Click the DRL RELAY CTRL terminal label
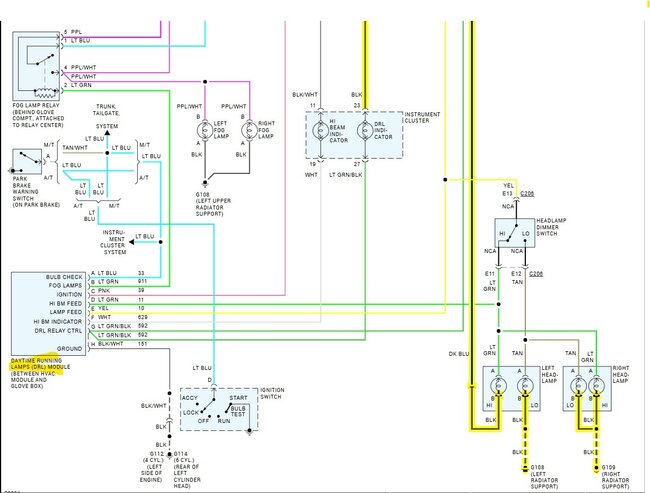Screen dimensions: 650x493 click(58, 331)
